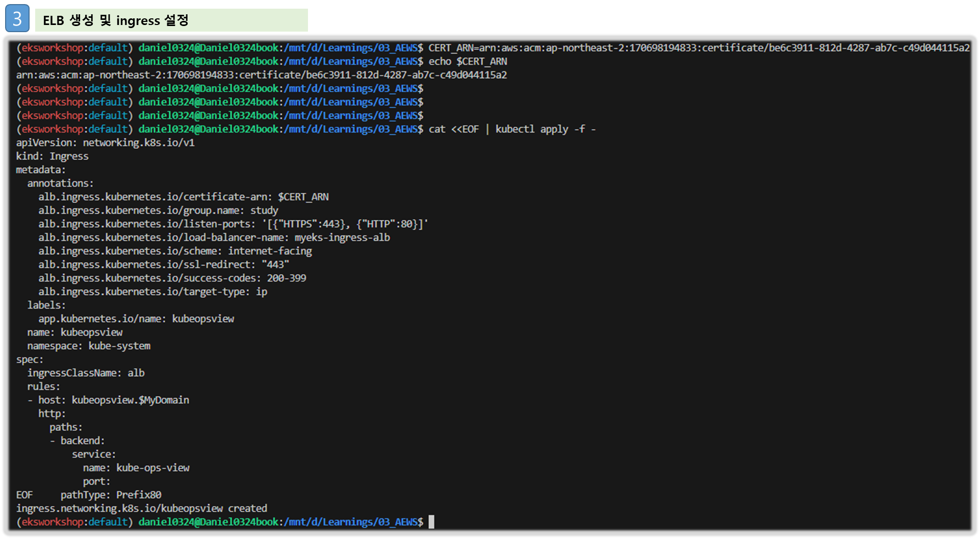
Task: Click the 'group.name: study' annotation
Action: 158,211
